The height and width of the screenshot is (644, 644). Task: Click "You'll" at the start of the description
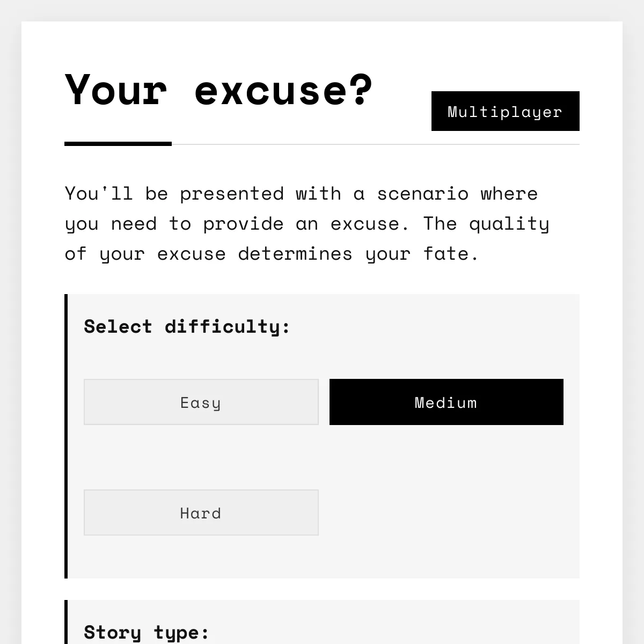99,194
